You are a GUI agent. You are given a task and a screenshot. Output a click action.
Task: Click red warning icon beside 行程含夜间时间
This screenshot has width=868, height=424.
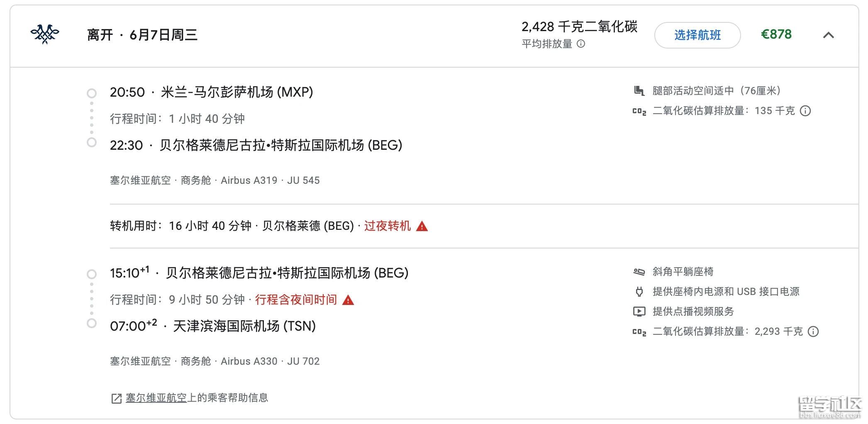point(348,300)
